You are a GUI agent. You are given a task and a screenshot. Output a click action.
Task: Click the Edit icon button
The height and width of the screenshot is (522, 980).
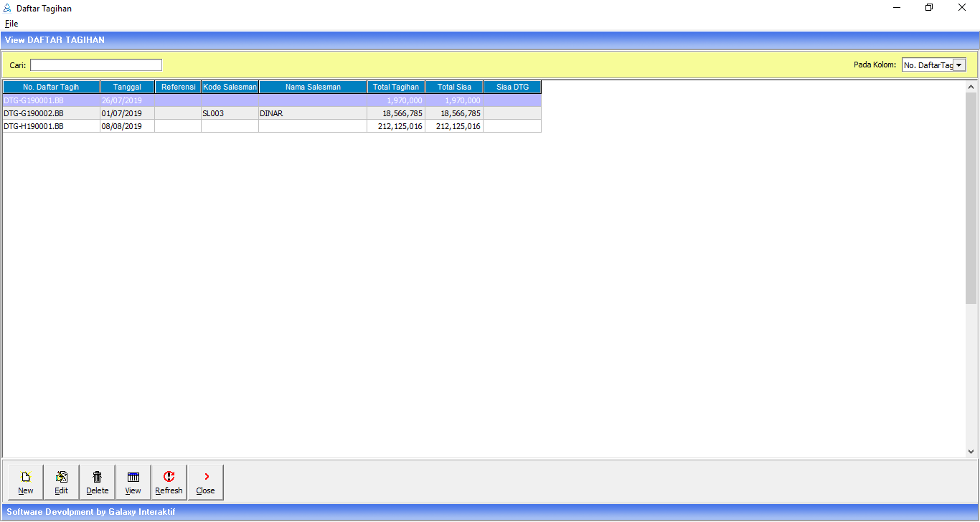coord(62,482)
